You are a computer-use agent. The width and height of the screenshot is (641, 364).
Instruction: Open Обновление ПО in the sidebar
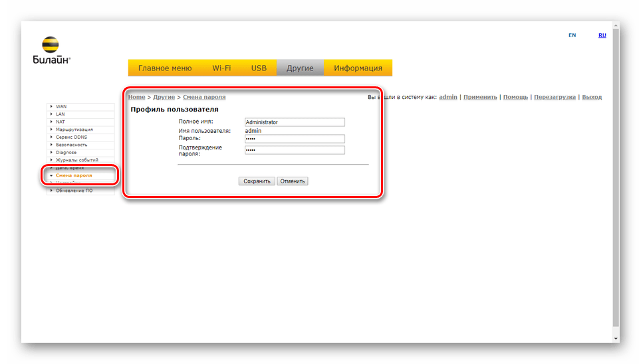(x=81, y=191)
